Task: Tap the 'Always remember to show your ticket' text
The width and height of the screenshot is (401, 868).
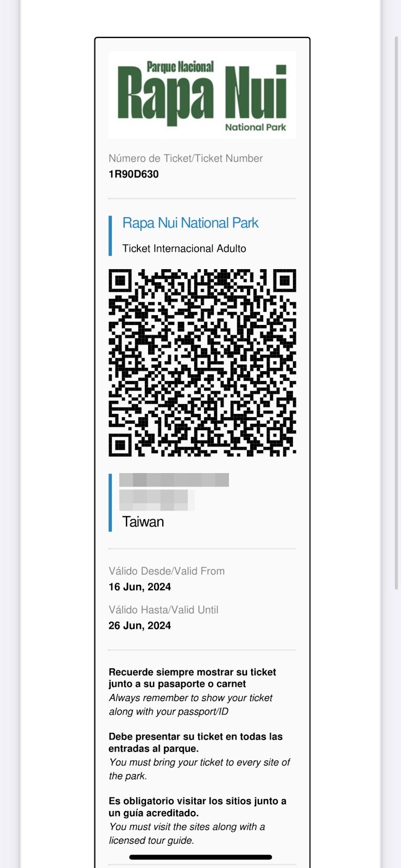Action: coord(190,705)
